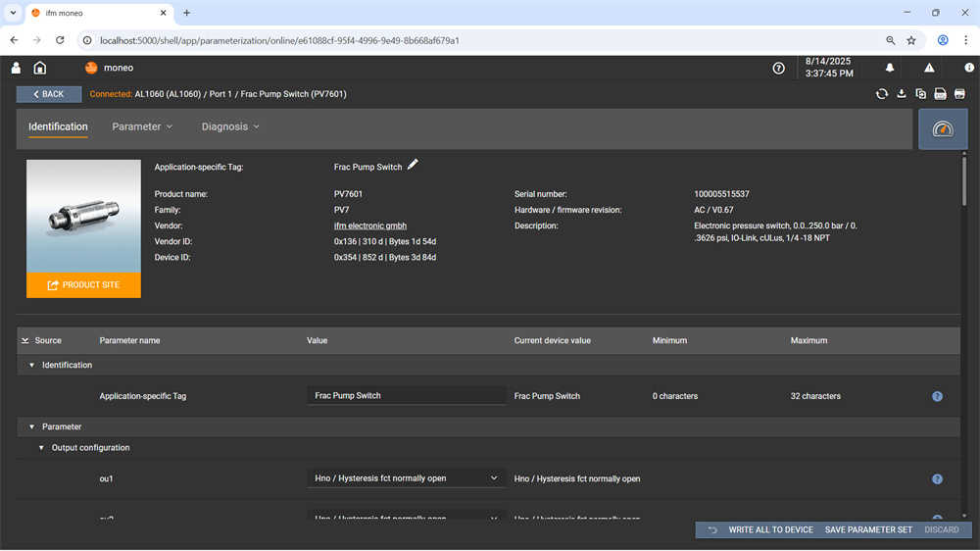Image resolution: width=980 pixels, height=551 pixels.
Task: Open the notifications bell
Action: (890, 68)
